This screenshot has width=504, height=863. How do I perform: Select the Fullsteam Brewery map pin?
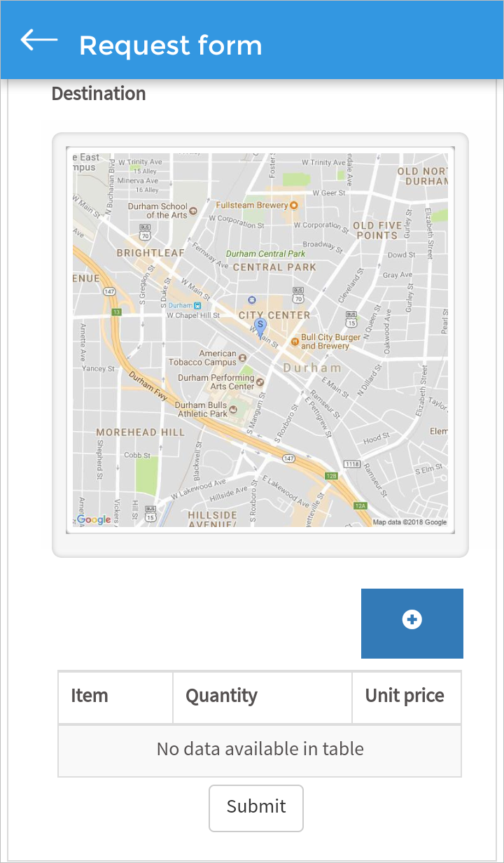(x=294, y=205)
